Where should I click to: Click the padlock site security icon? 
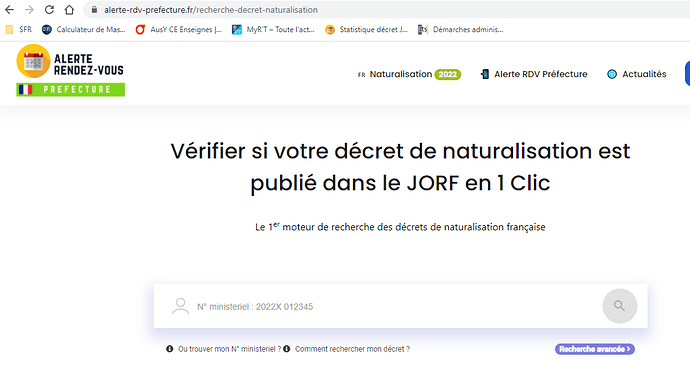(94, 9)
